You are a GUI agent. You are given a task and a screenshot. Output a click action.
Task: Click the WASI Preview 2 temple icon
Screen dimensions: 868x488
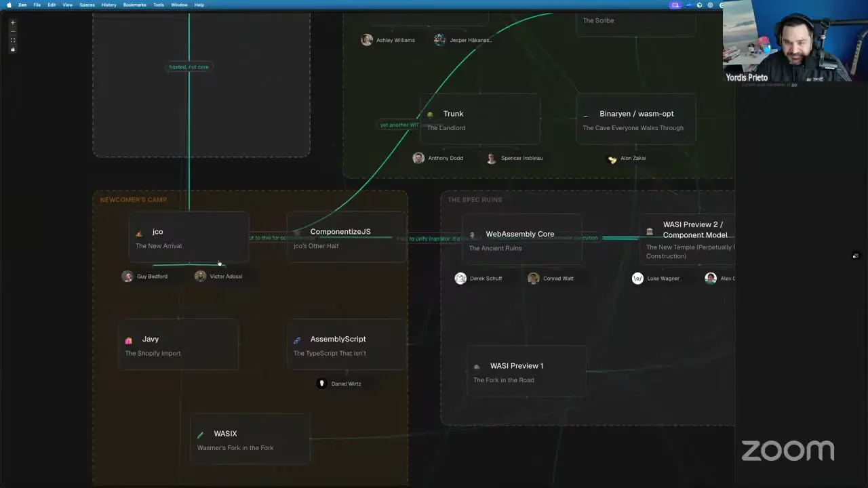coord(650,231)
